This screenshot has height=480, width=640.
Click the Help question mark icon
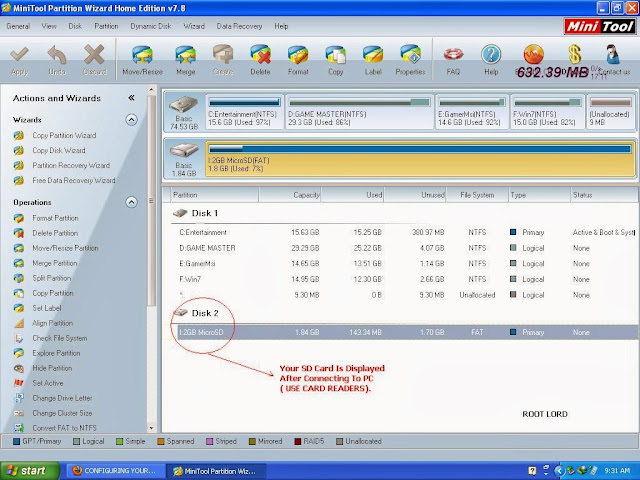(x=491, y=55)
